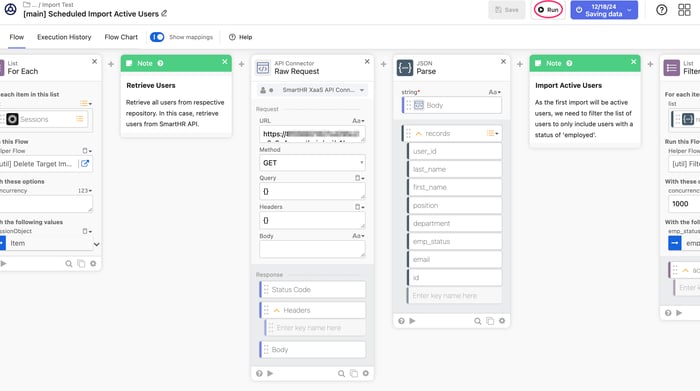Image resolution: width=700 pixels, height=391 pixels.
Task: Duplicate the For Each card
Action: coord(81,264)
